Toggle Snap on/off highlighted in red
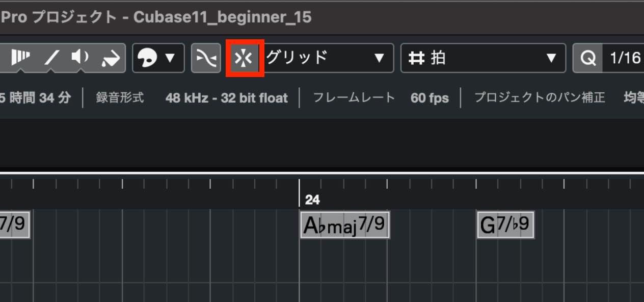The image size is (644, 302). coord(245,58)
